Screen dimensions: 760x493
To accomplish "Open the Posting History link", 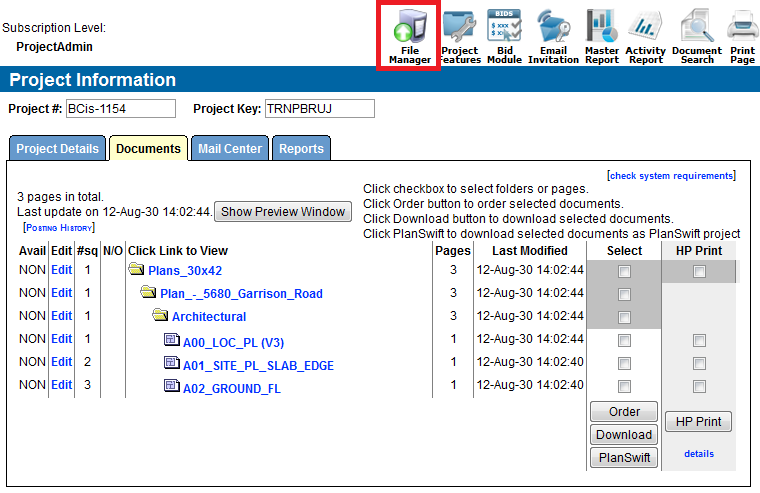I will click(59, 228).
